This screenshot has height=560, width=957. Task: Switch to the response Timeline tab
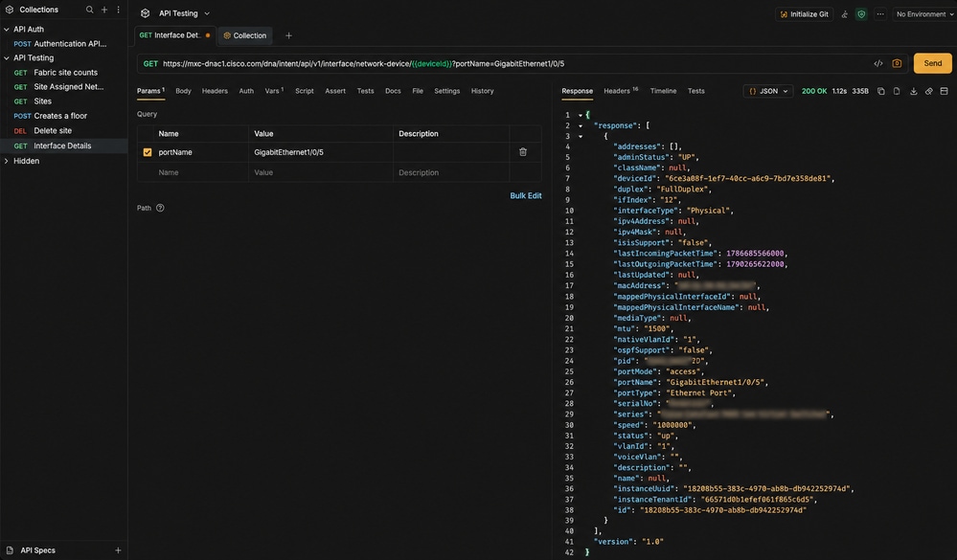tap(663, 91)
